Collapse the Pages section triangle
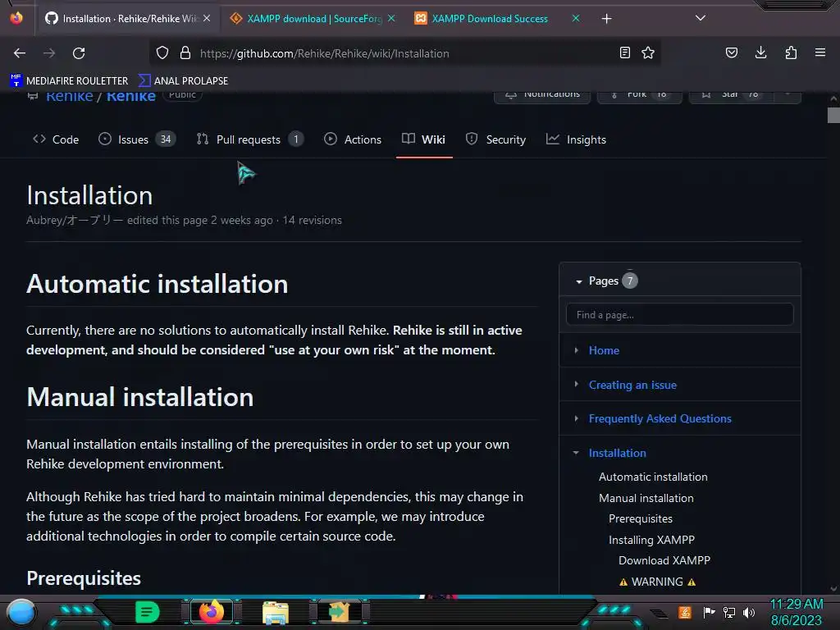 coord(579,281)
